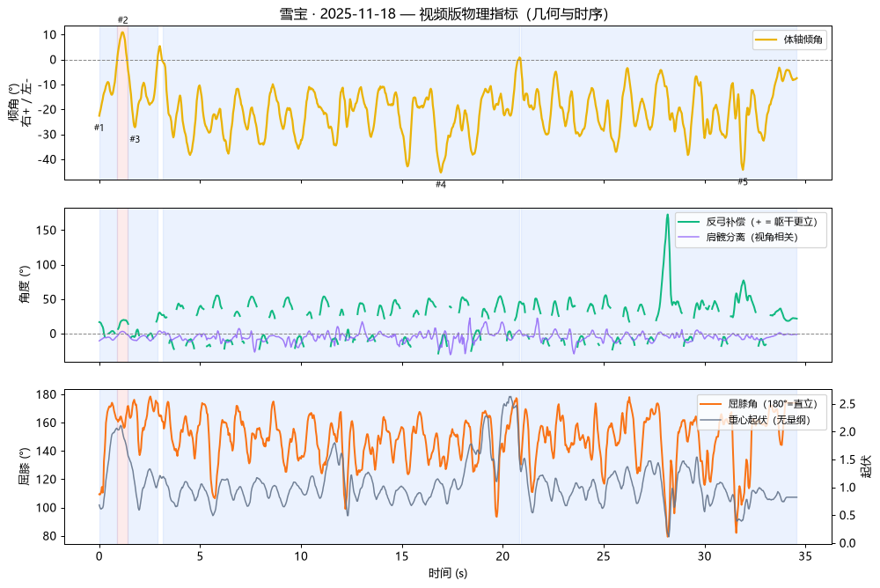
Task: Select the '屈膝角（180°=直立）' legend label
Action: (773, 404)
